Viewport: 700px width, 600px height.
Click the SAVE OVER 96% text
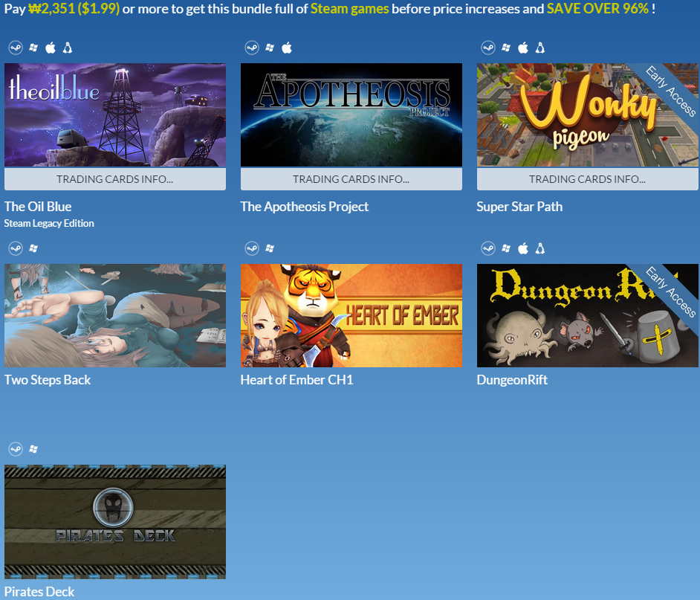coord(597,8)
